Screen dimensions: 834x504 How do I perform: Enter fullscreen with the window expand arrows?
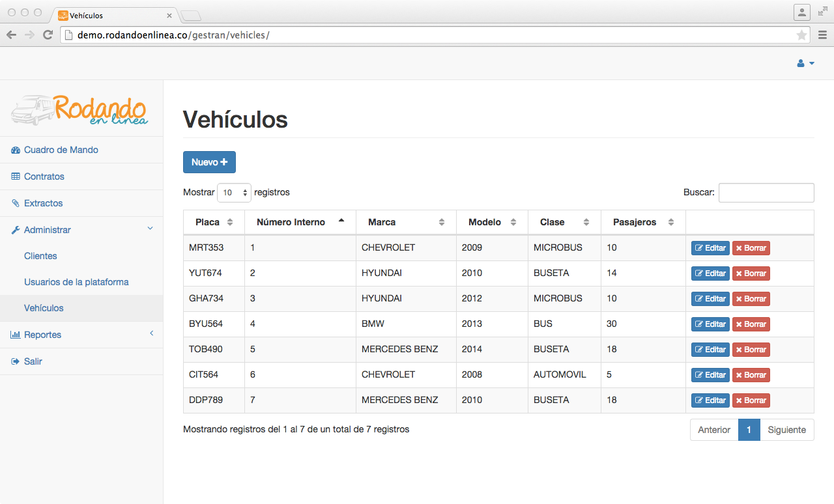click(x=823, y=11)
